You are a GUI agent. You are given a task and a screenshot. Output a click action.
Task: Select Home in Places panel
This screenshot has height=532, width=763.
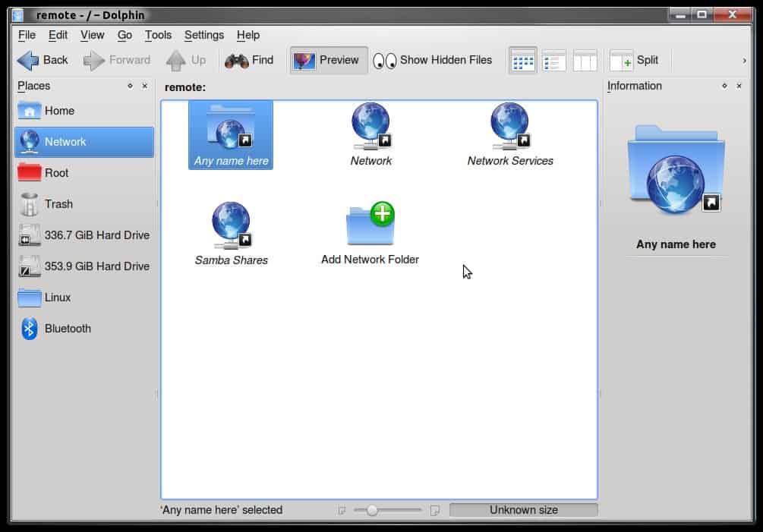(x=84, y=111)
